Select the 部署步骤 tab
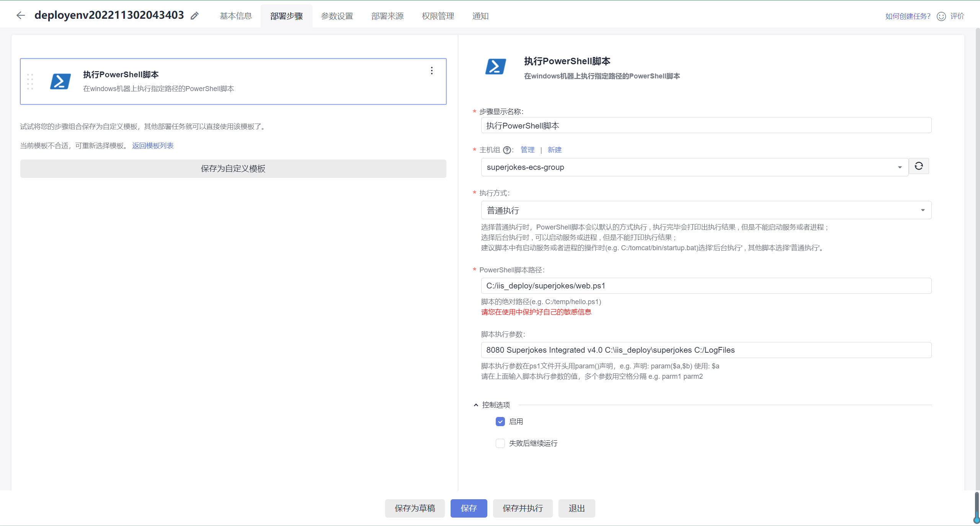Viewport: 980px width, 526px height. coord(286,16)
